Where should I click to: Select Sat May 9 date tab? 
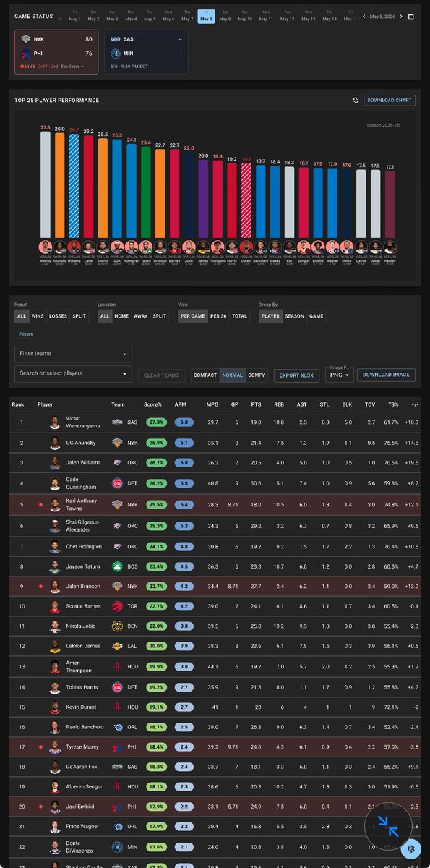[x=226, y=17]
